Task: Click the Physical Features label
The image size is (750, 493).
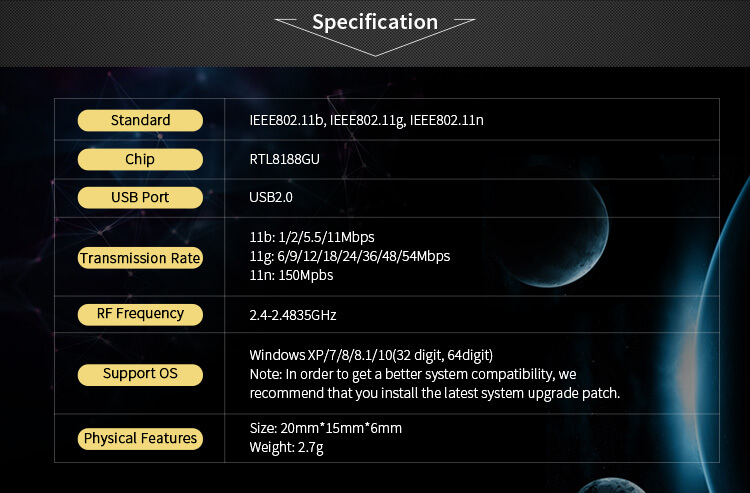Action: [140, 438]
